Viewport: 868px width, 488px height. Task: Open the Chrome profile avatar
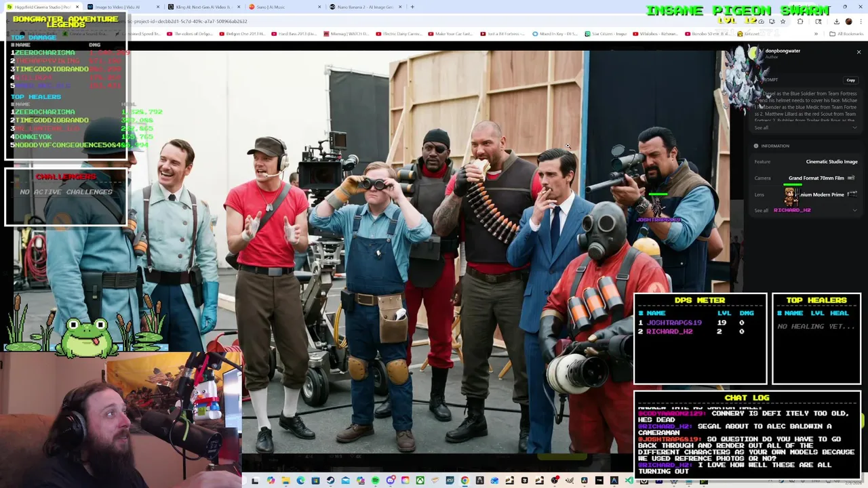pyautogui.click(x=848, y=22)
